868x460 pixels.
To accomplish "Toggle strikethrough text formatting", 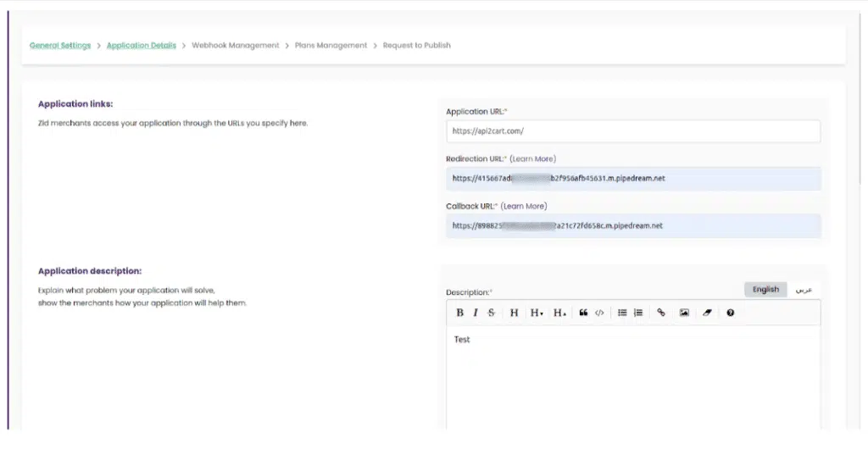I will tap(492, 313).
